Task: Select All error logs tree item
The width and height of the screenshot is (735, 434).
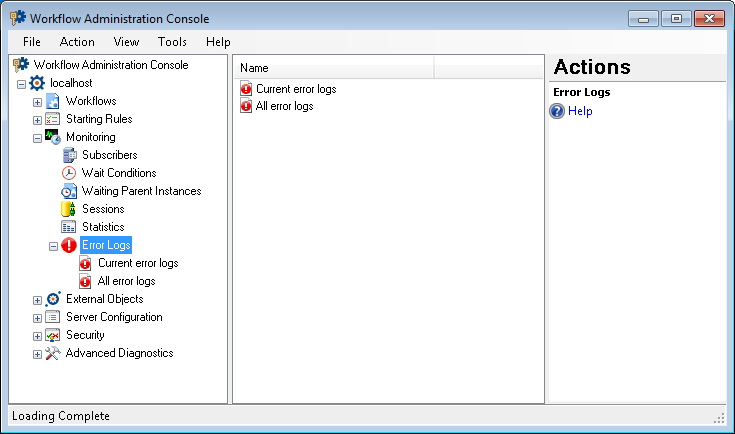Action: click(127, 281)
